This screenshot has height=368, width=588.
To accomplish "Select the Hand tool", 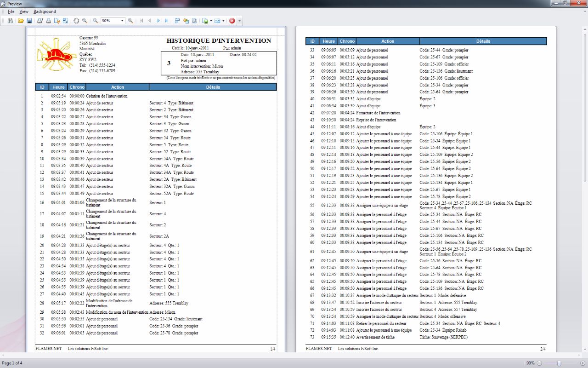I will click(76, 21).
